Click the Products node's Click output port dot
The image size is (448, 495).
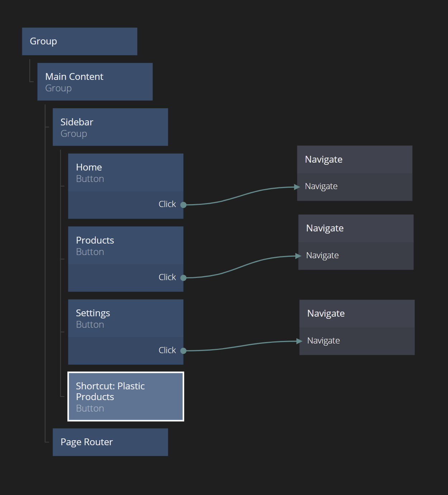pos(183,278)
